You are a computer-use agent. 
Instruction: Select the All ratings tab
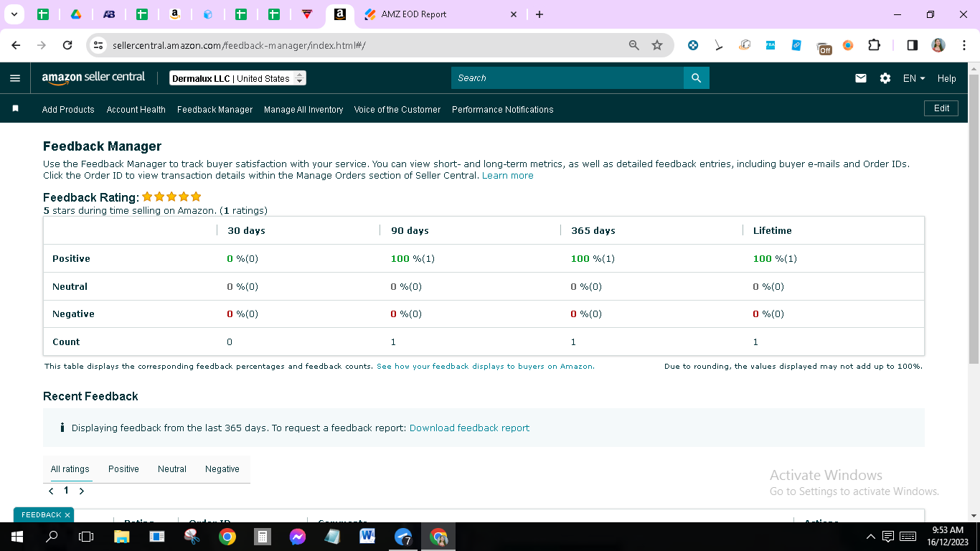pos(70,469)
